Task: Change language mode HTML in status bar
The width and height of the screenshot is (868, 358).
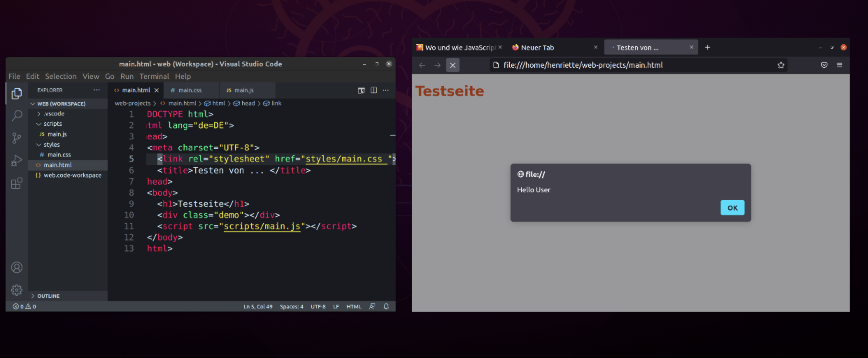Action: pyautogui.click(x=354, y=307)
